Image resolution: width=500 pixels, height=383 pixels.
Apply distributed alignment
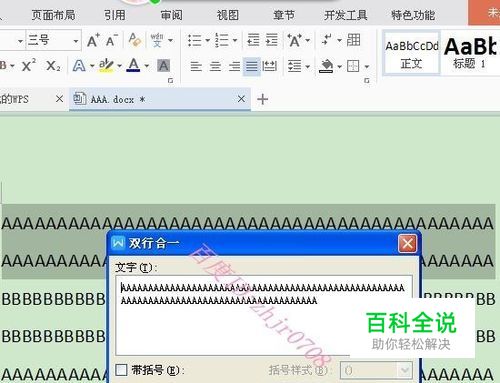tap(269, 66)
